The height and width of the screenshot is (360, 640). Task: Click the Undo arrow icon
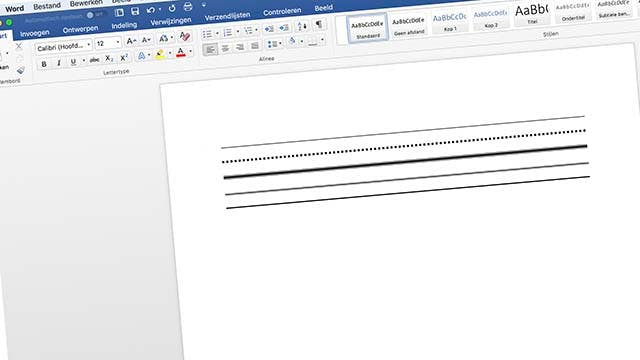151,10
